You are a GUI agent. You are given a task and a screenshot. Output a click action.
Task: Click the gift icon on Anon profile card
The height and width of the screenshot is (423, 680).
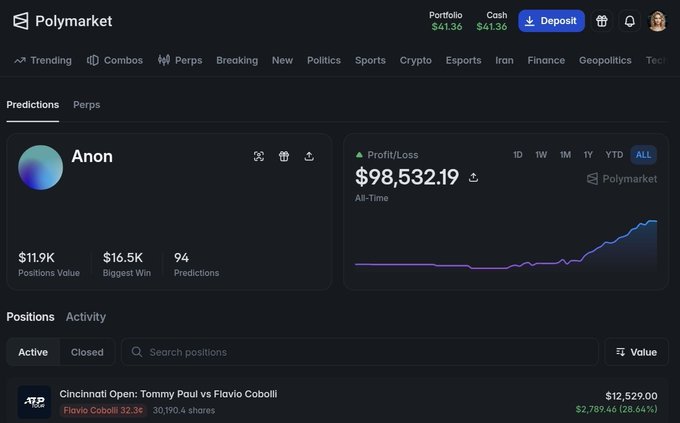pyautogui.click(x=284, y=156)
